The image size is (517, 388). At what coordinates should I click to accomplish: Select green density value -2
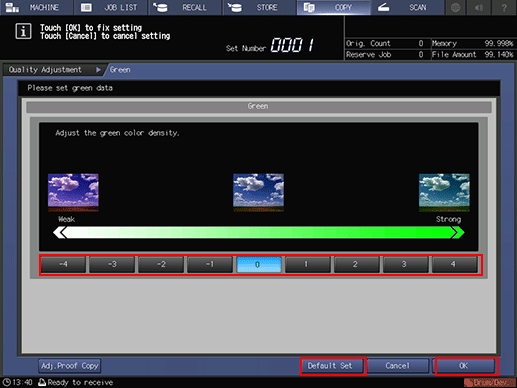[x=161, y=265]
